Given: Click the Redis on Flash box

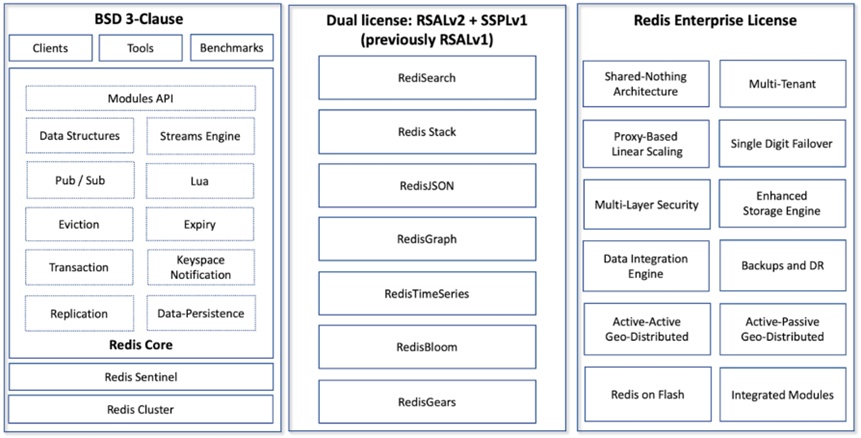Looking at the screenshot, I should click(x=646, y=394).
